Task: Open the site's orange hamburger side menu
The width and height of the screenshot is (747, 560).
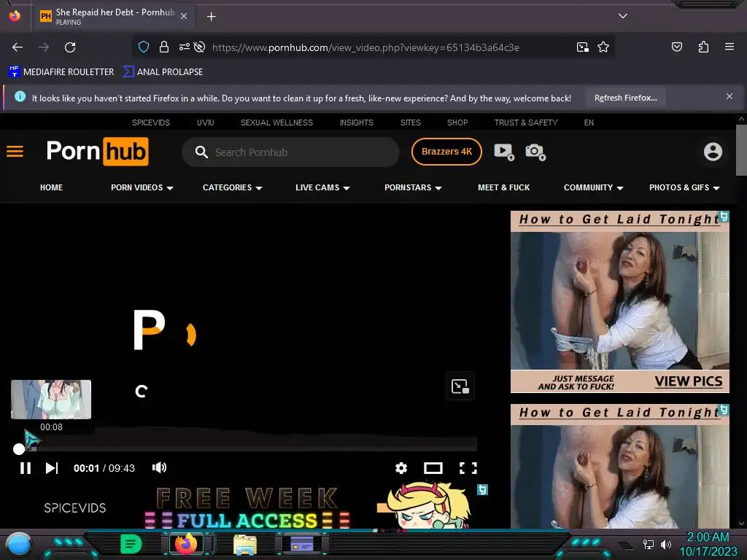Action: click(15, 152)
